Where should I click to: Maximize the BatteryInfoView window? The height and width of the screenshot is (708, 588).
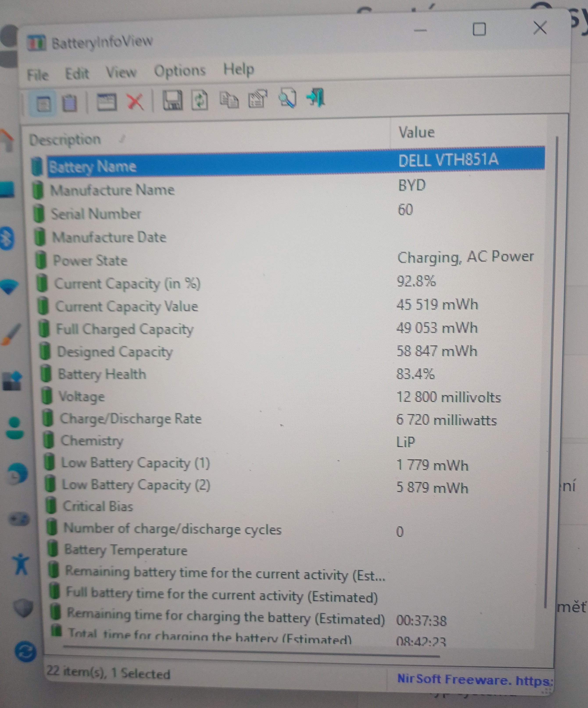(x=479, y=29)
